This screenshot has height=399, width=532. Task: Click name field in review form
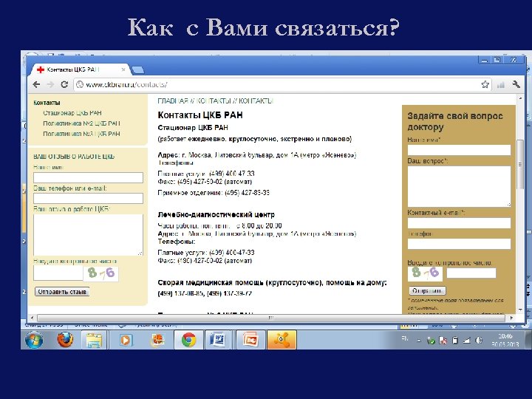tap(88, 178)
